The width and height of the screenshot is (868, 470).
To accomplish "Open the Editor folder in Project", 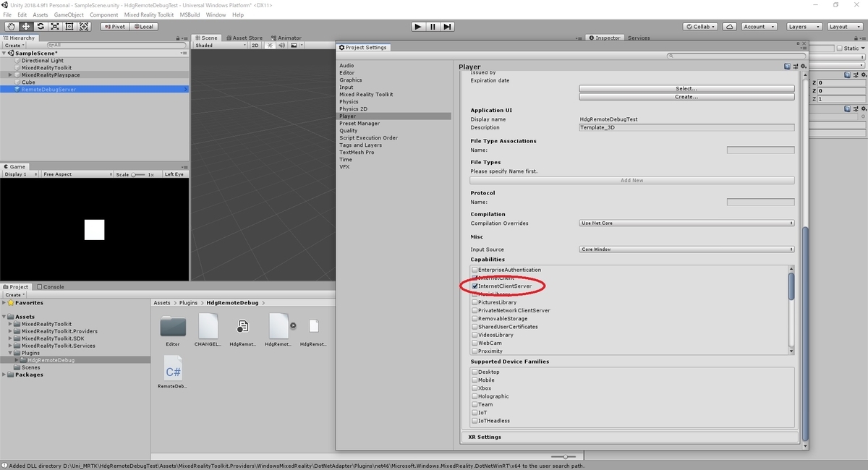I will [173, 327].
